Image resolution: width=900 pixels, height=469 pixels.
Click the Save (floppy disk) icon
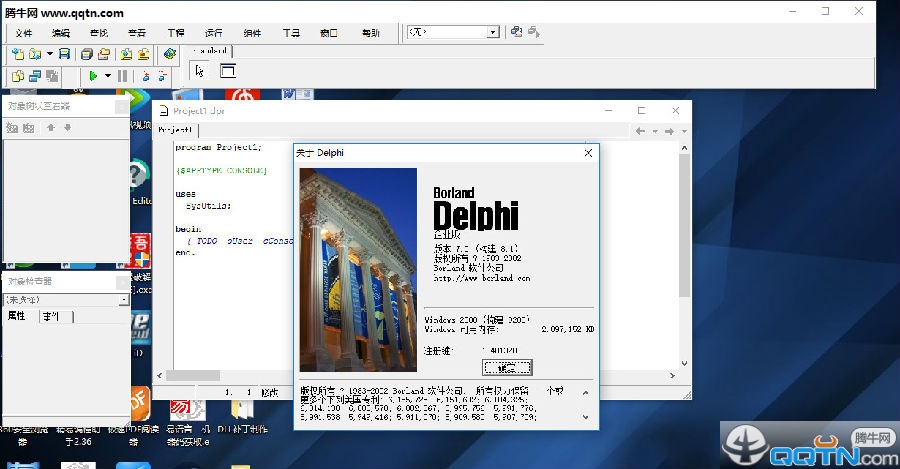64,54
